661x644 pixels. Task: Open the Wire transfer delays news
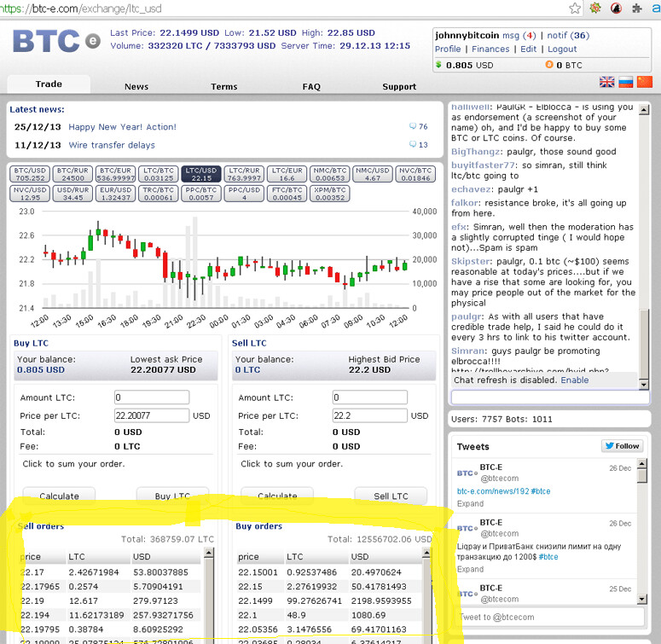pyautogui.click(x=112, y=145)
